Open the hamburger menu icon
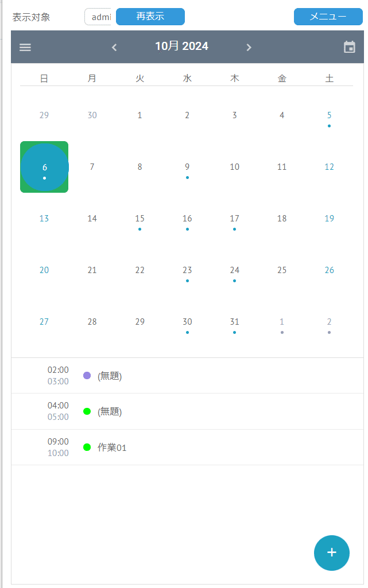 click(25, 47)
